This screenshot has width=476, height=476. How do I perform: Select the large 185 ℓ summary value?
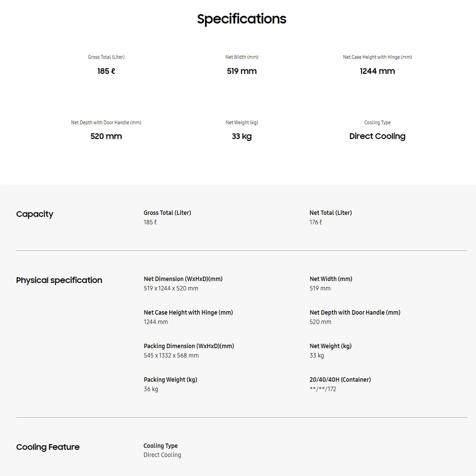point(106,71)
